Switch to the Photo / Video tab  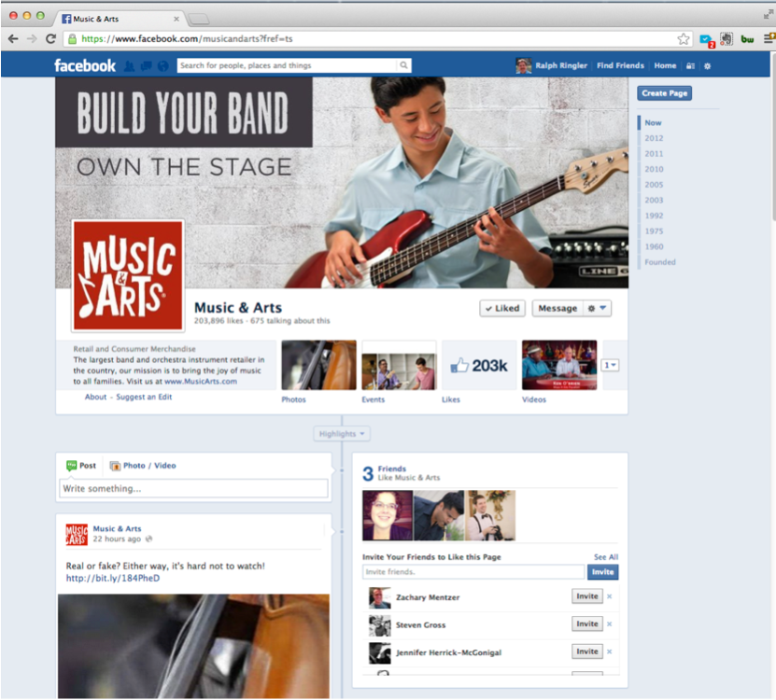(143, 466)
